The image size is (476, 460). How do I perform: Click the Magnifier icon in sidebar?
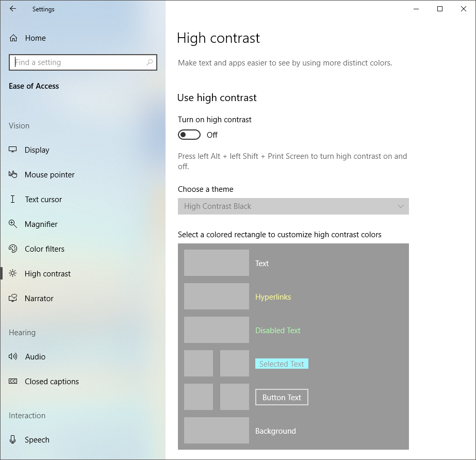13,224
